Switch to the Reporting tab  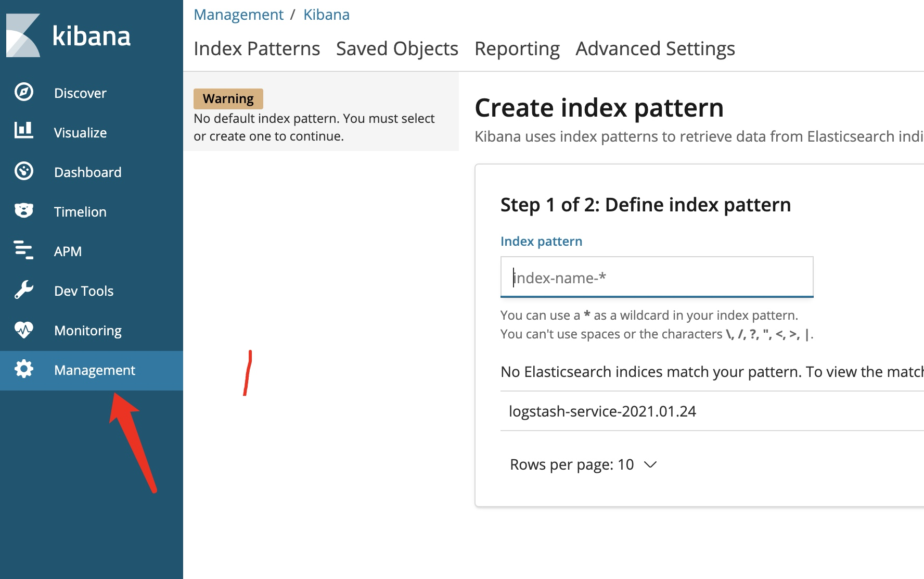[517, 48]
